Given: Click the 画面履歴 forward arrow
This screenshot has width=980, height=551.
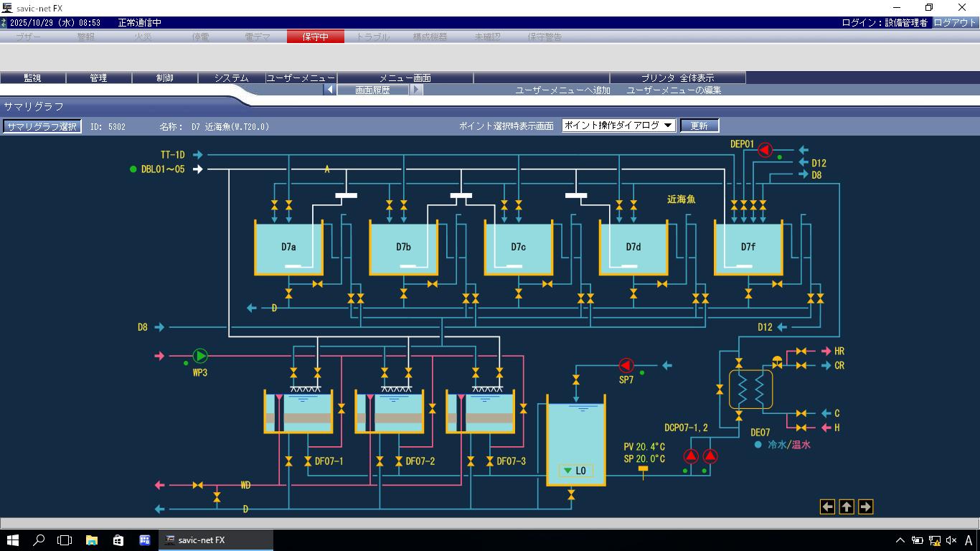Looking at the screenshot, I should tap(416, 90).
